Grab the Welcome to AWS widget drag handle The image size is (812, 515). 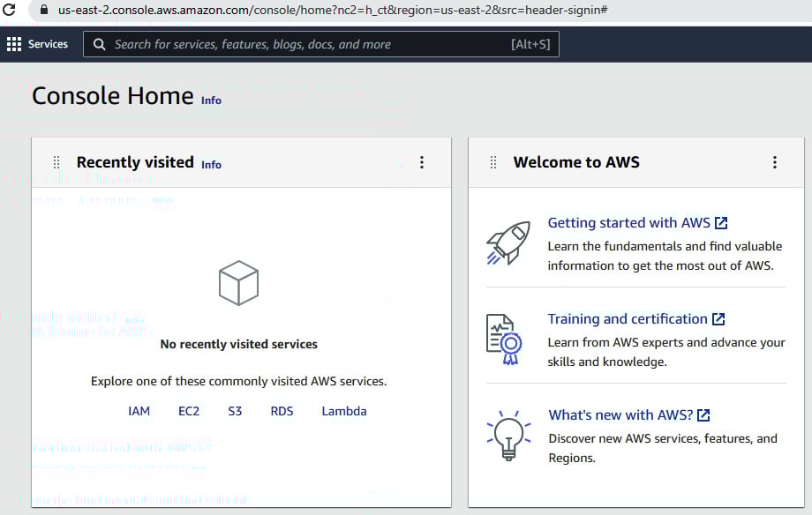493,162
